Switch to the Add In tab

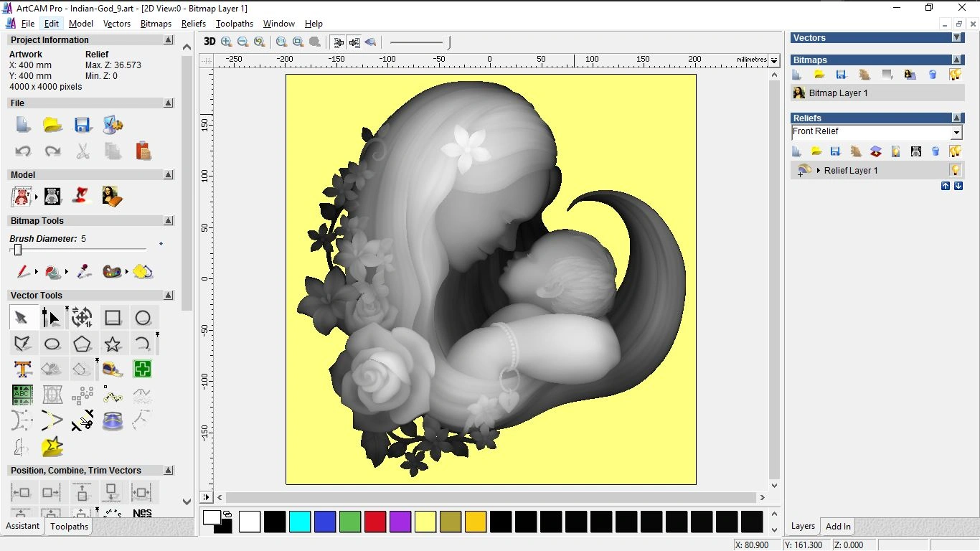[838, 526]
